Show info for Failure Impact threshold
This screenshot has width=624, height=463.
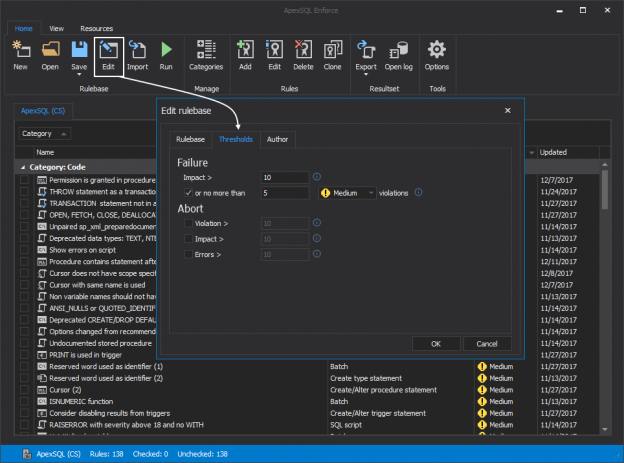(x=317, y=177)
